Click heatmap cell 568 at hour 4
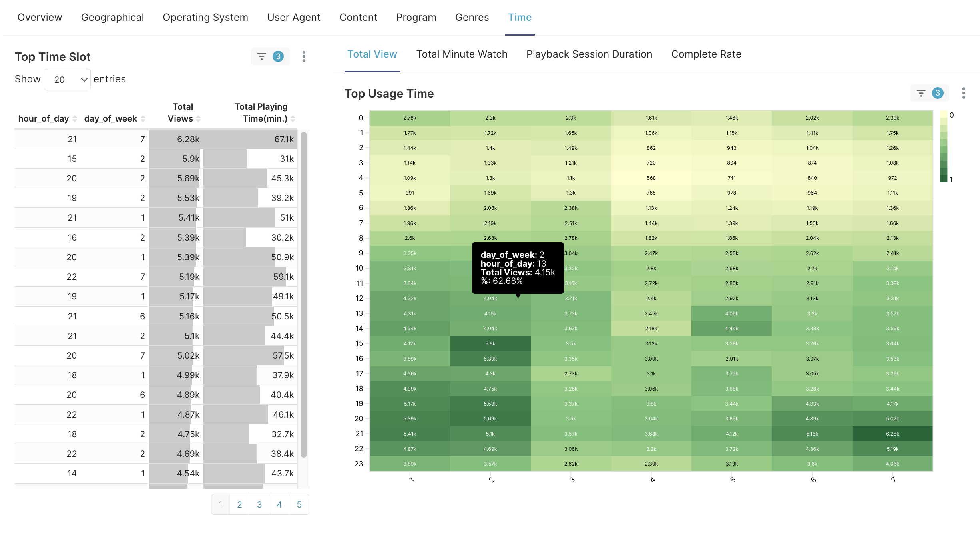The height and width of the screenshot is (534, 980). [651, 178]
